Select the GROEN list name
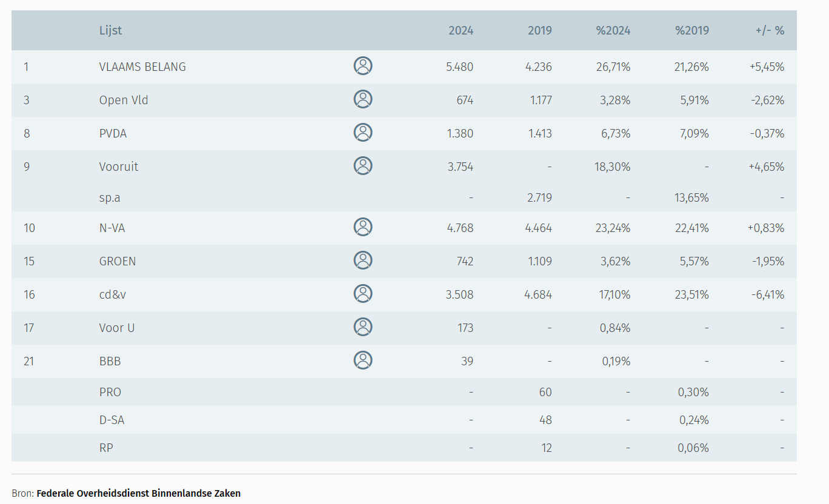829x504 pixels. (118, 262)
